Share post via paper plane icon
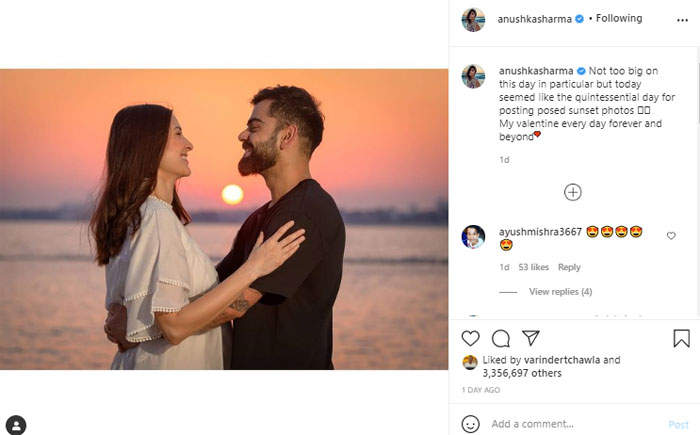The height and width of the screenshot is (435, 700). tap(531, 338)
